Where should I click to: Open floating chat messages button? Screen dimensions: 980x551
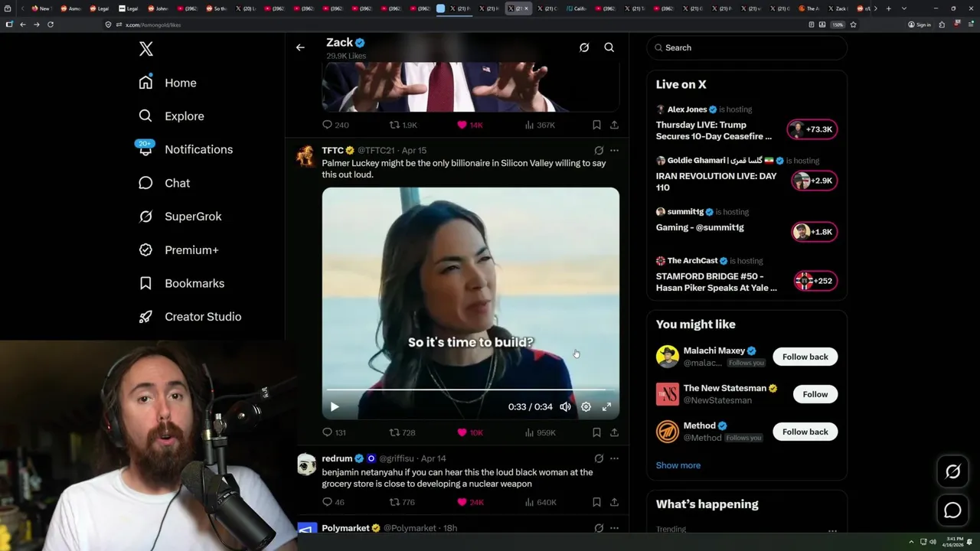tap(952, 510)
